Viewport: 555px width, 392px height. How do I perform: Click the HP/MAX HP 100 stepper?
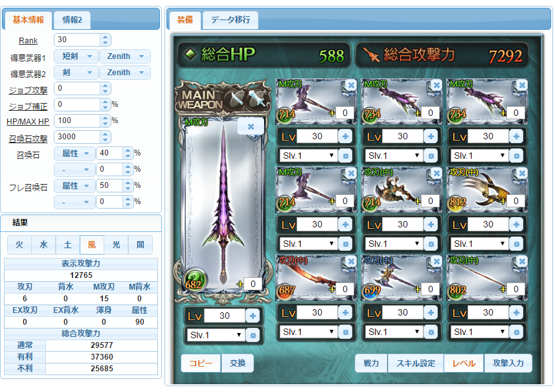105,121
